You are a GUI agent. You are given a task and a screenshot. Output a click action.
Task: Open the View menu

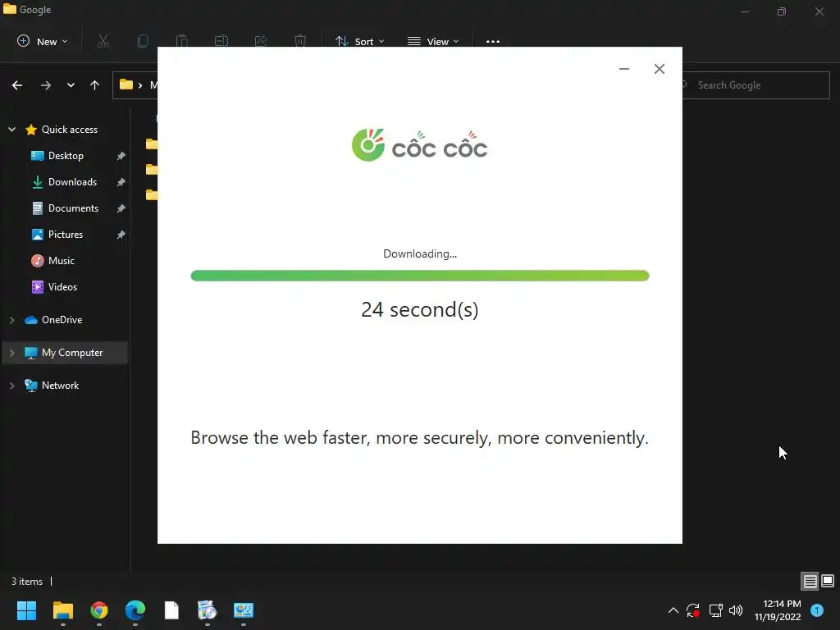[x=433, y=41]
